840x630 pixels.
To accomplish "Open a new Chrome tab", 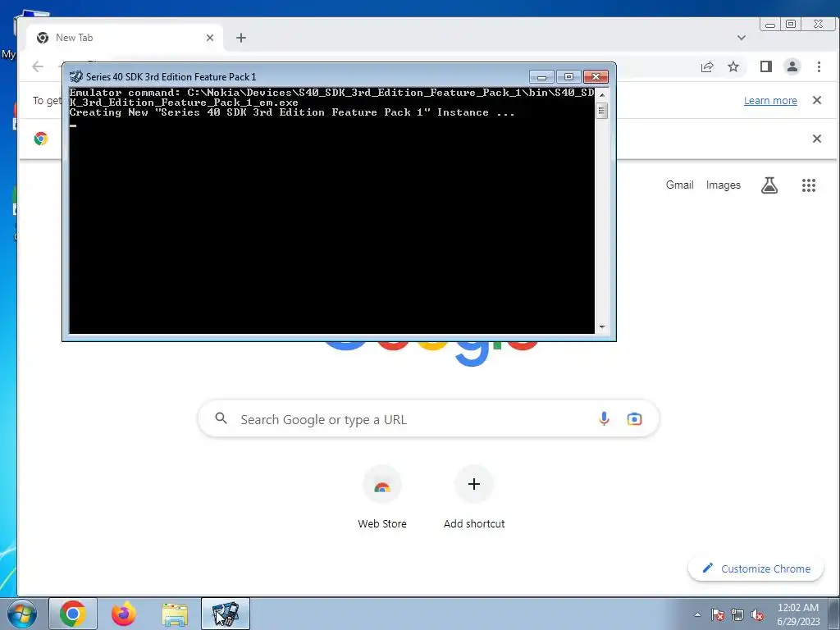I will pyautogui.click(x=241, y=38).
